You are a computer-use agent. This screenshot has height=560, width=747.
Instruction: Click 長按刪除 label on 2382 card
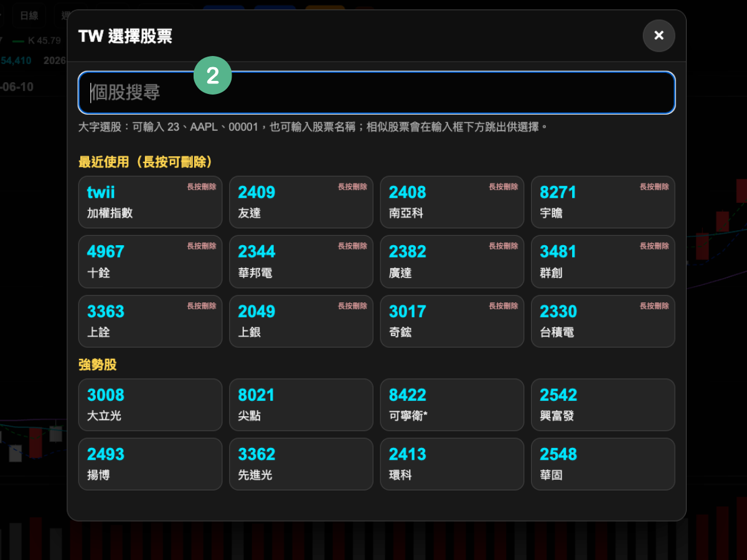pos(504,246)
